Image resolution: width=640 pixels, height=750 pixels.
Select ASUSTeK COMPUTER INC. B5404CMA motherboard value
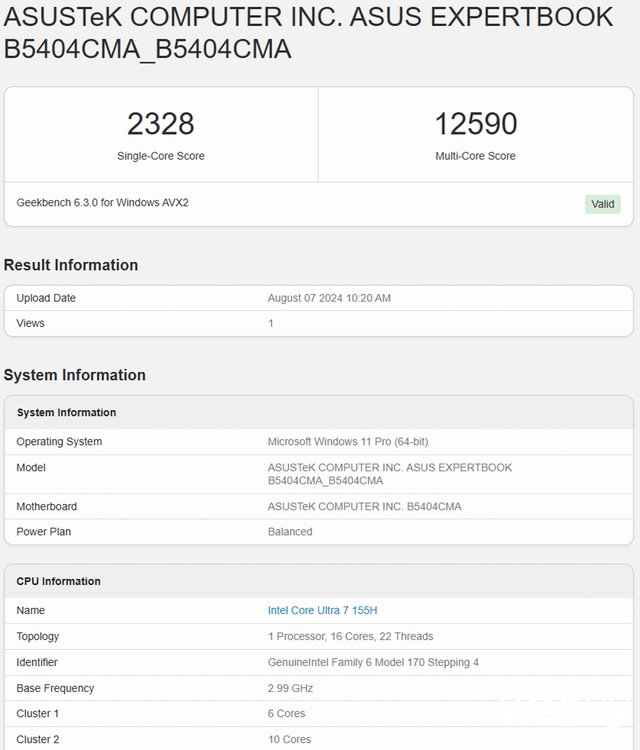click(x=364, y=507)
